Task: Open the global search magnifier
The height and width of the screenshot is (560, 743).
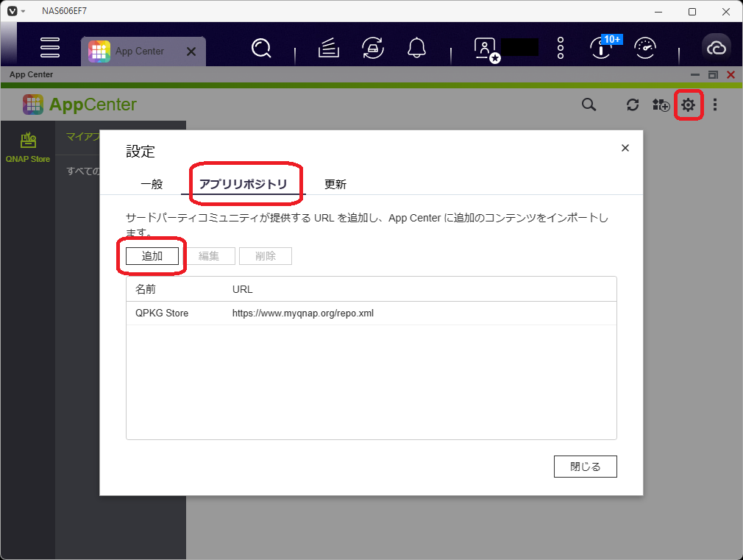Action: click(x=261, y=47)
